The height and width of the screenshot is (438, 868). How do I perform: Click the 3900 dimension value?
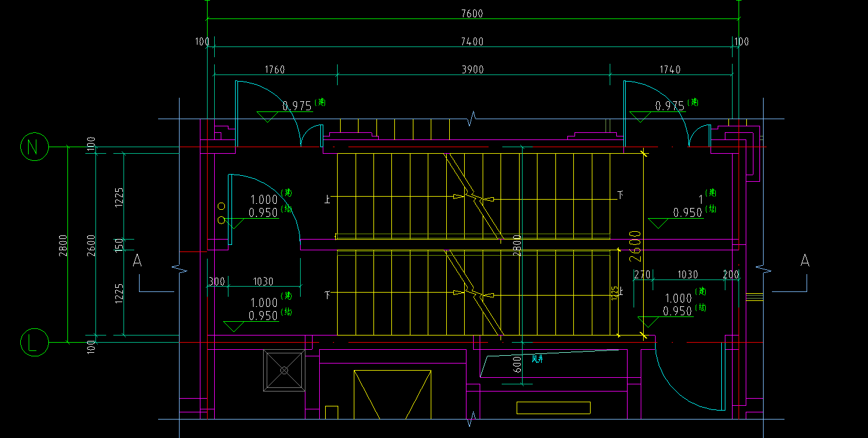pyautogui.click(x=472, y=70)
